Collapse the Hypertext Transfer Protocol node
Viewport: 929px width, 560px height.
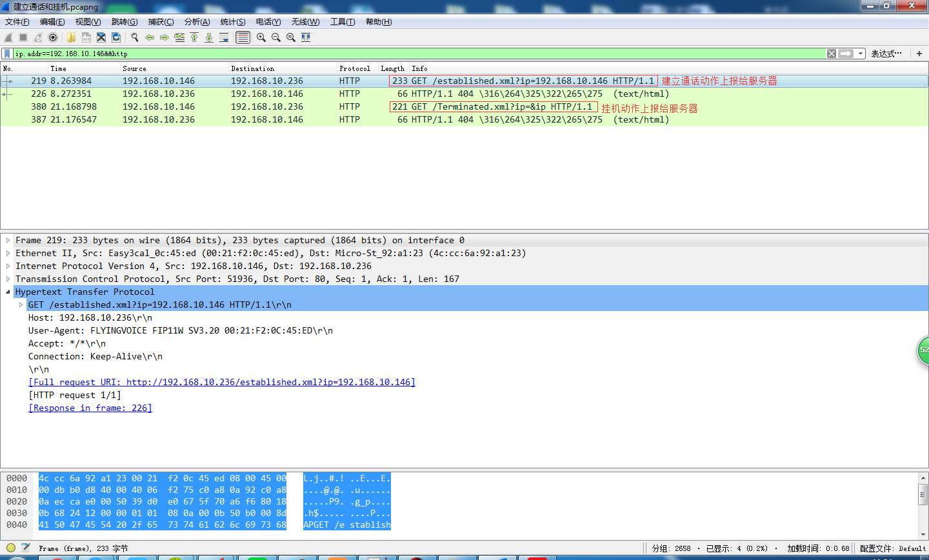(x=8, y=292)
